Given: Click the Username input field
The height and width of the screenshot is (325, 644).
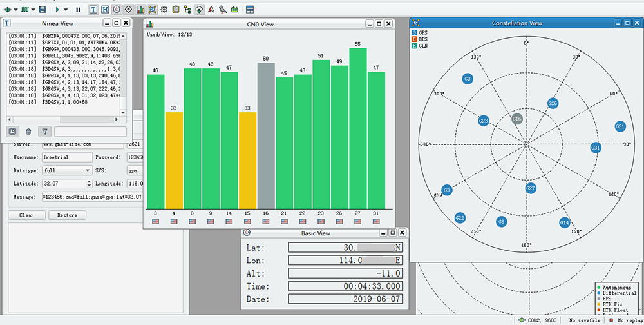Looking at the screenshot, I should tap(67, 157).
